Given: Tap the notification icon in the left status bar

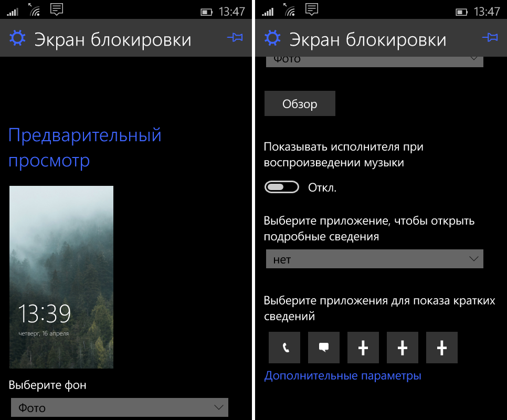Looking at the screenshot, I should [x=56, y=9].
